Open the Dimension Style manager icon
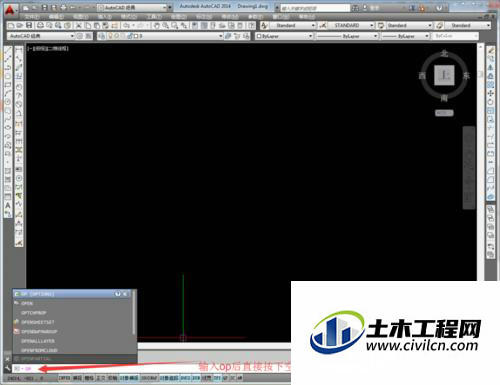This screenshot has width=500, height=385. 323,25
